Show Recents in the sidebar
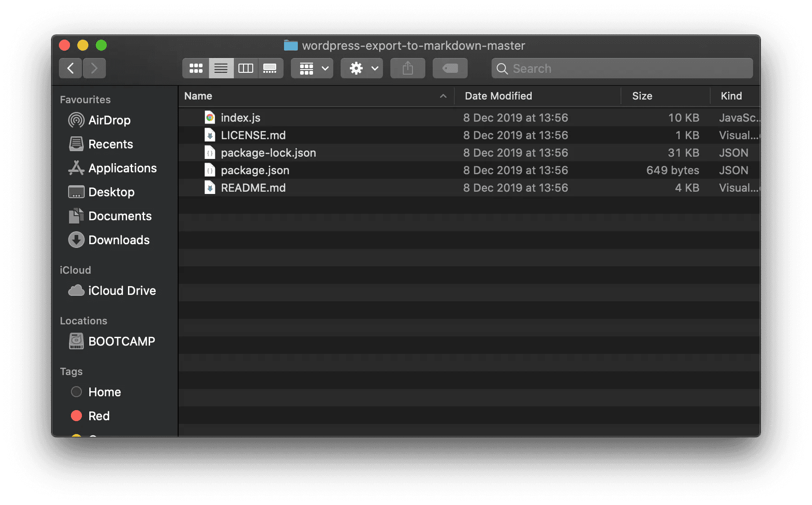 pos(110,144)
